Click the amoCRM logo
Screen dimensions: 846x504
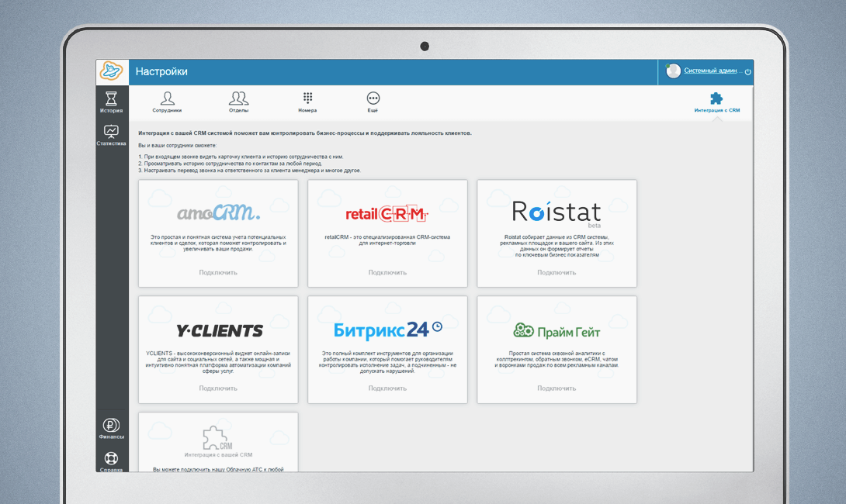pyautogui.click(x=219, y=213)
